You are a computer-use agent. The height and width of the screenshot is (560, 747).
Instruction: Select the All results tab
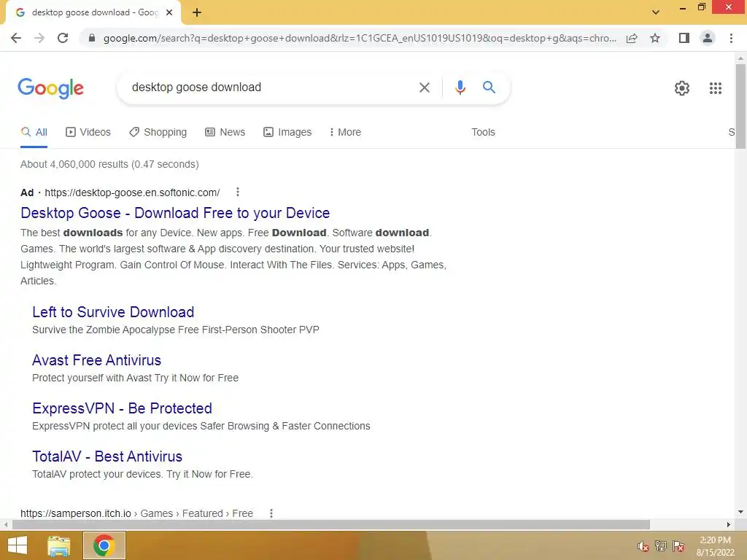[x=34, y=133]
